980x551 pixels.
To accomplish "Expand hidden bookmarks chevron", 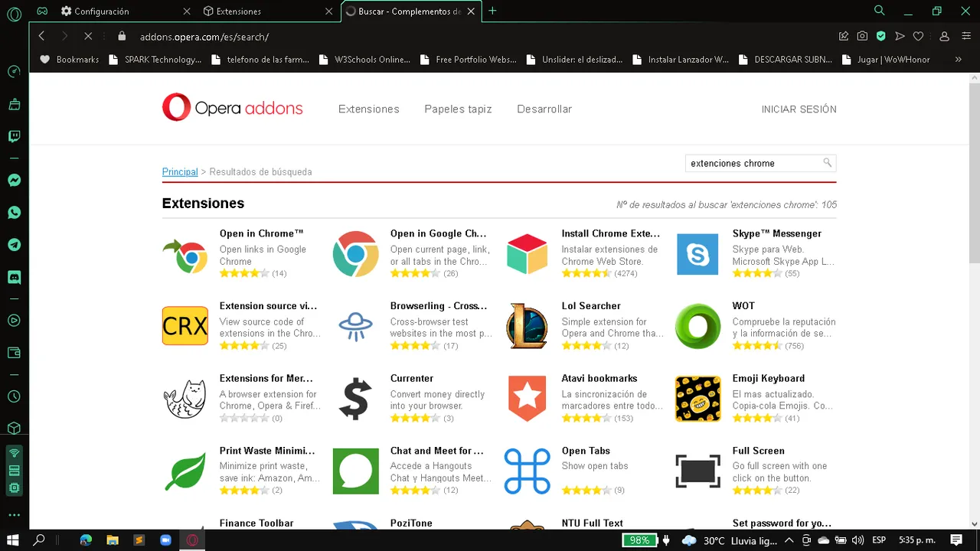I will pos(958,59).
